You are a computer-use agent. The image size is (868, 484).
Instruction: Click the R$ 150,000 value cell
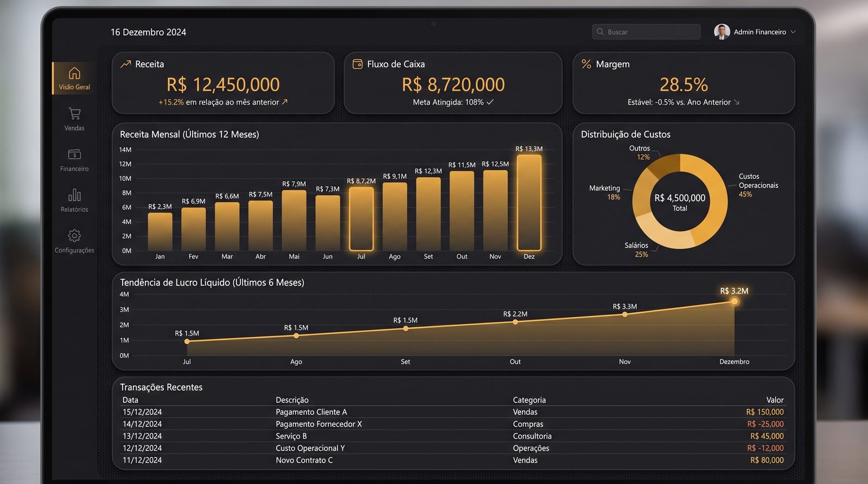765,412
